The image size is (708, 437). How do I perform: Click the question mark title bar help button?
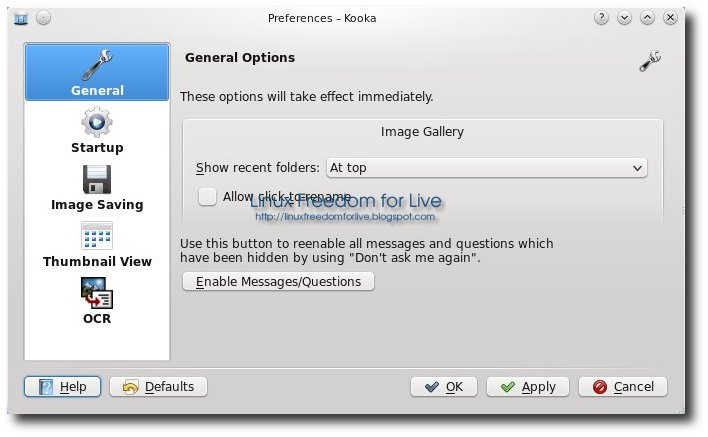coord(602,18)
